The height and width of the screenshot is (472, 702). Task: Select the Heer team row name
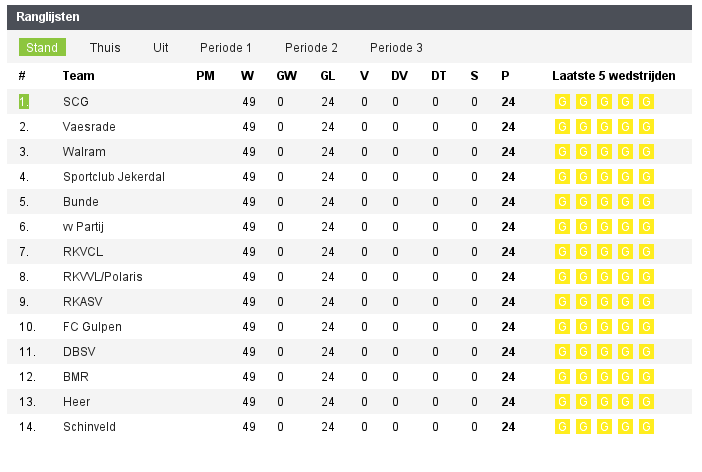77,402
